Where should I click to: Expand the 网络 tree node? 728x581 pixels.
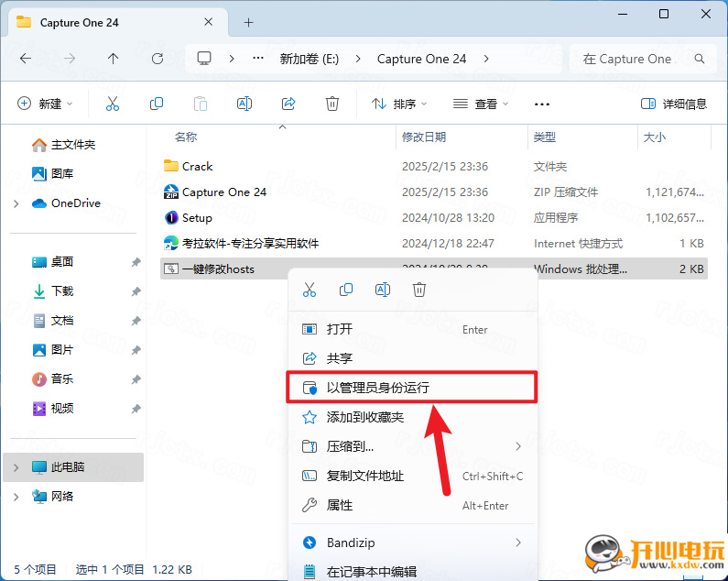click(x=16, y=497)
